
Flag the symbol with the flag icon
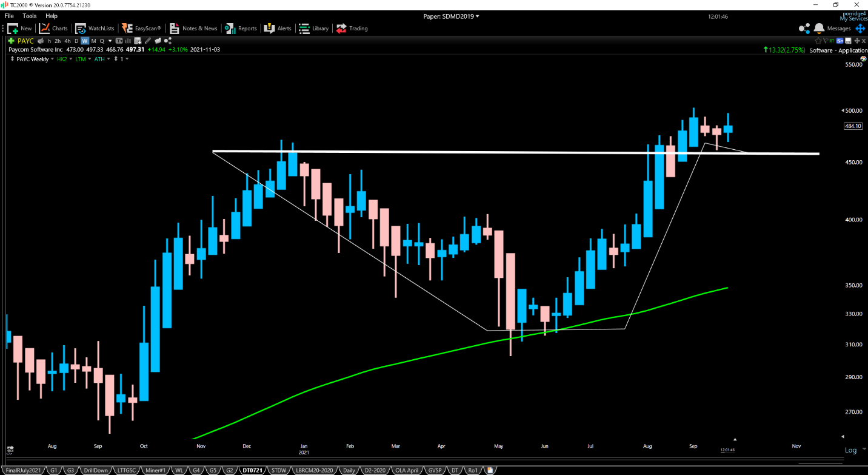point(826,41)
